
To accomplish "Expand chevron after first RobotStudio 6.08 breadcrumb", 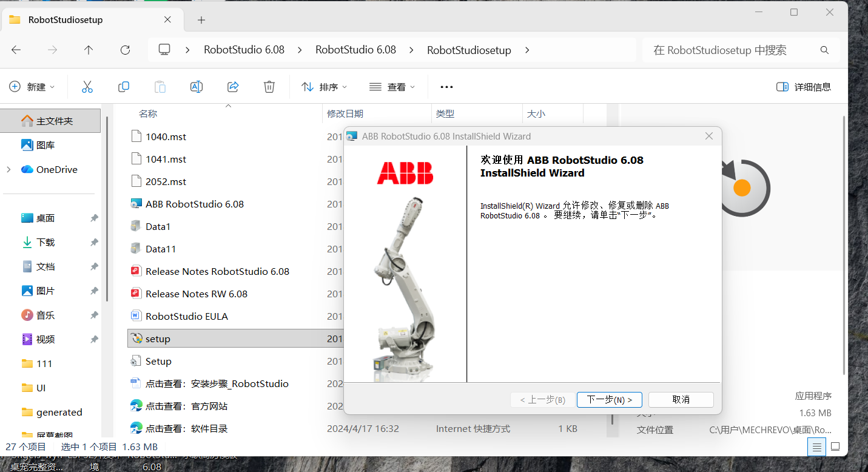I will click(300, 50).
